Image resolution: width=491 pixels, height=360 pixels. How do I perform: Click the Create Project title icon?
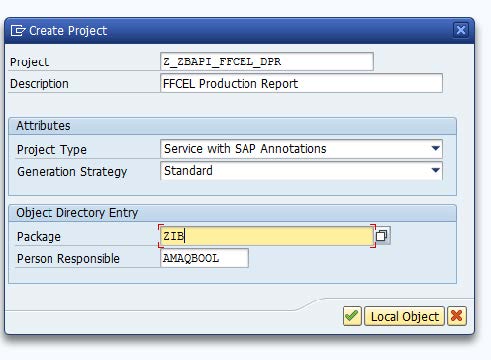click(18, 31)
